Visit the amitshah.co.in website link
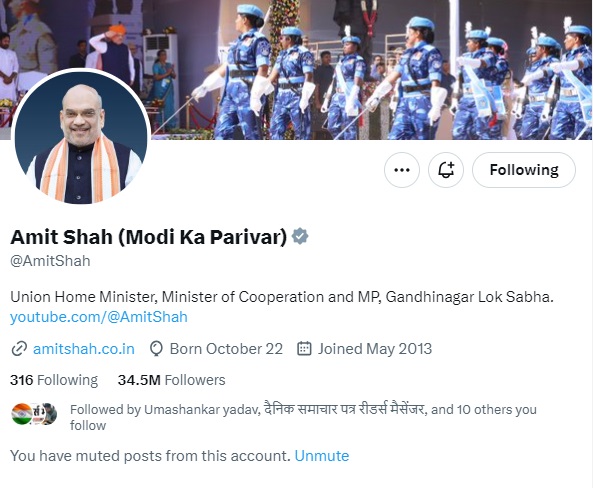594x488 pixels. pos(84,349)
